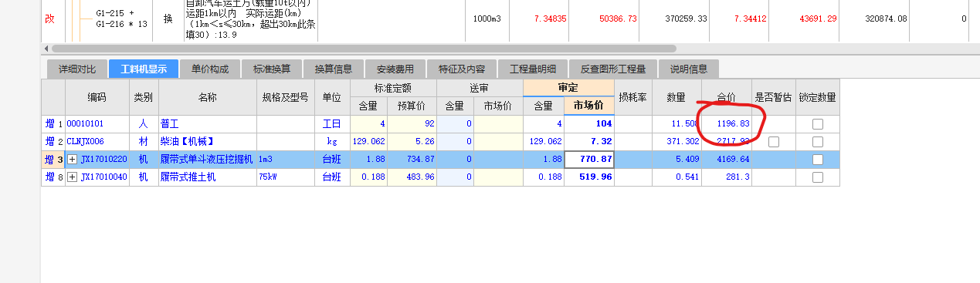
Task: Click the market price value 104
Action: 589,123
